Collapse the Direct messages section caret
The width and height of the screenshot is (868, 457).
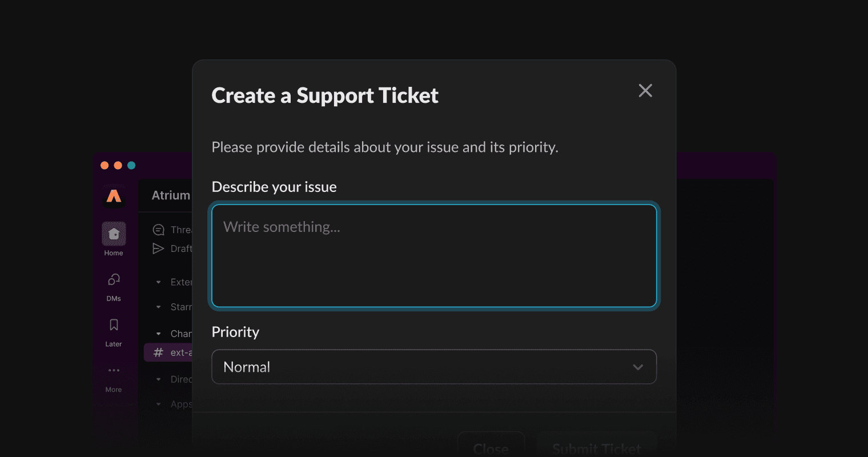159,379
